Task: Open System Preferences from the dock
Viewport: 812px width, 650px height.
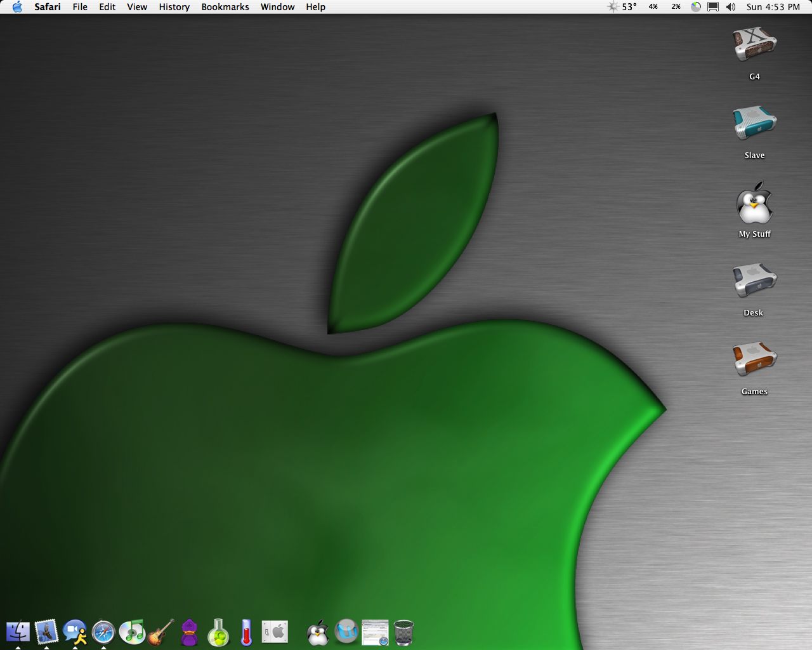Action: point(275,632)
